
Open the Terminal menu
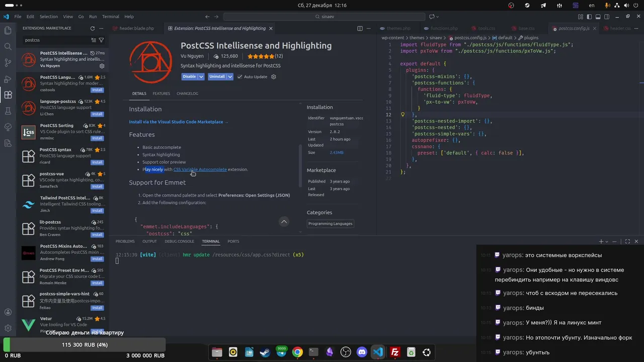click(111, 17)
